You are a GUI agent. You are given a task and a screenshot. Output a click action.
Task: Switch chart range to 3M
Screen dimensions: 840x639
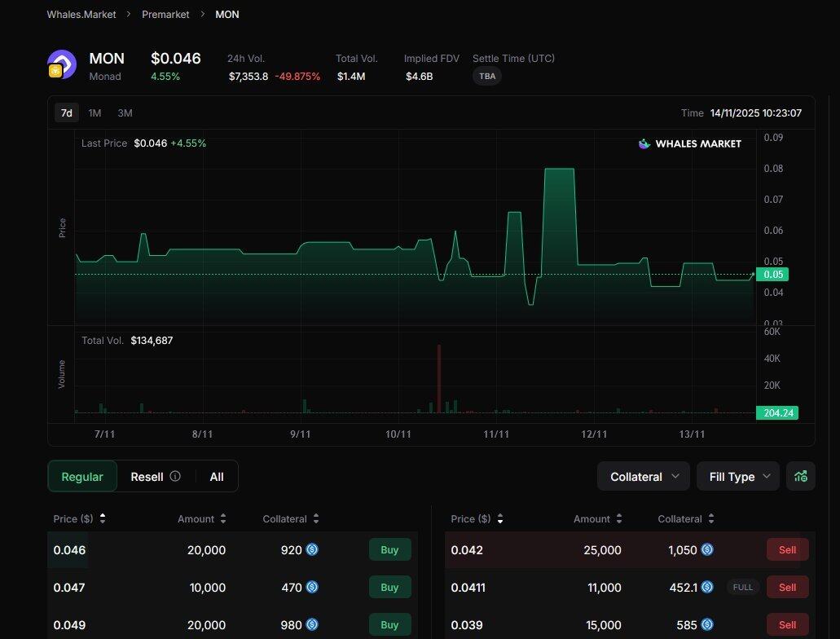click(x=125, y=112)
